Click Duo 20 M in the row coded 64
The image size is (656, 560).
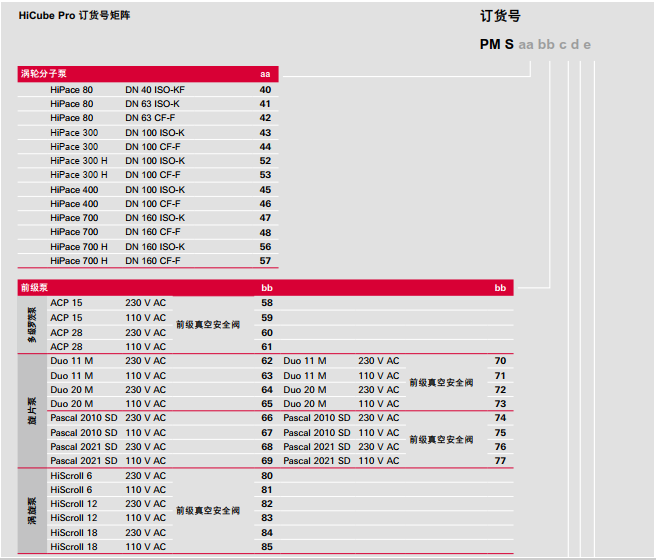tap(72, 390)
